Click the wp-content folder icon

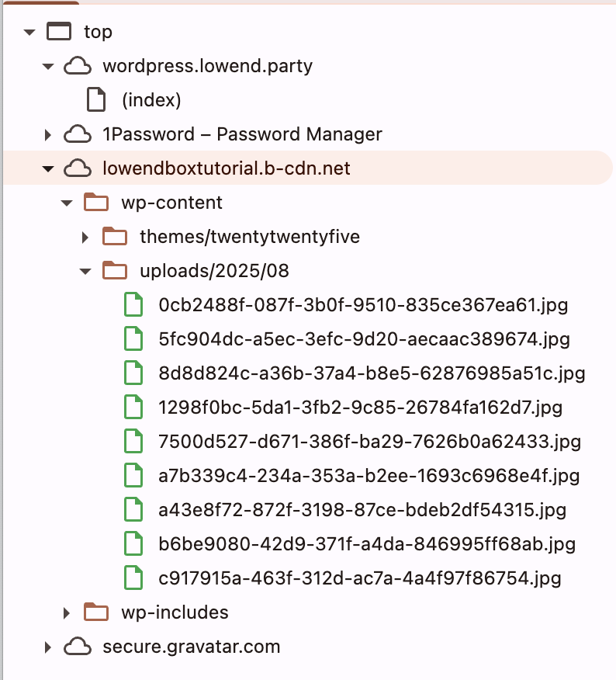[95, 203]
